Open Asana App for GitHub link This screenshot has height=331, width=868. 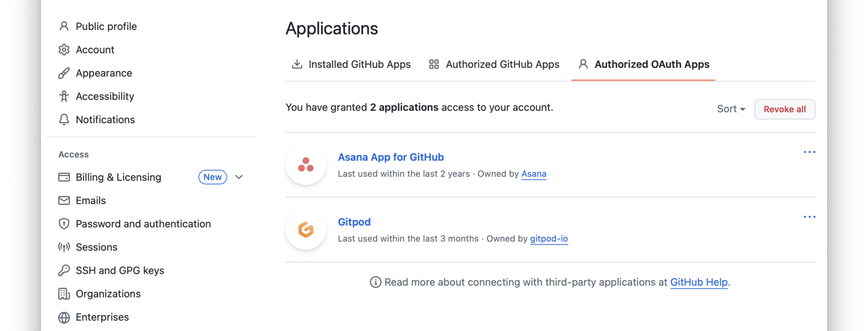[x=391, y=157]
